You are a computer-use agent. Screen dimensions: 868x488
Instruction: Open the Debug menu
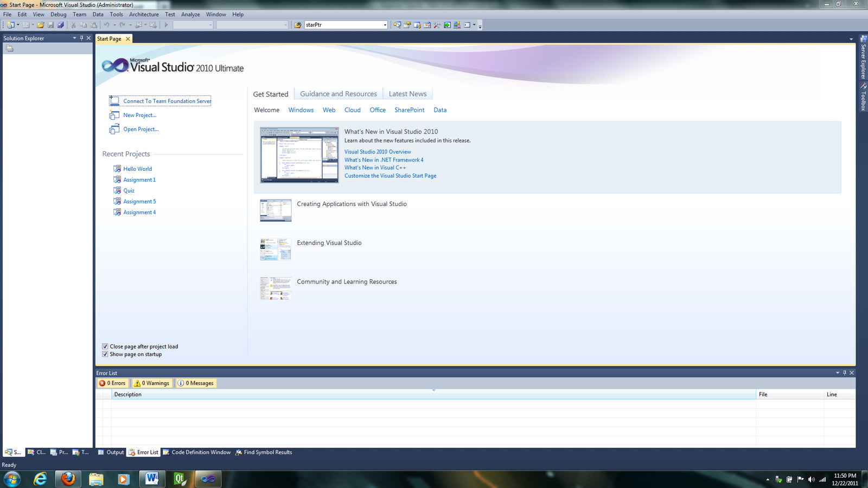(59, 14)
